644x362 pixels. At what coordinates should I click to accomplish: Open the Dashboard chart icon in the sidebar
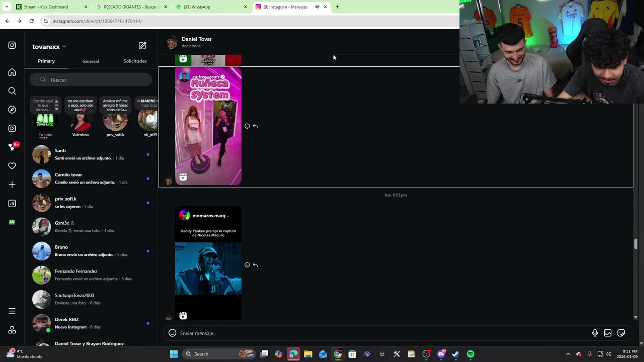[x=12, y=203]
